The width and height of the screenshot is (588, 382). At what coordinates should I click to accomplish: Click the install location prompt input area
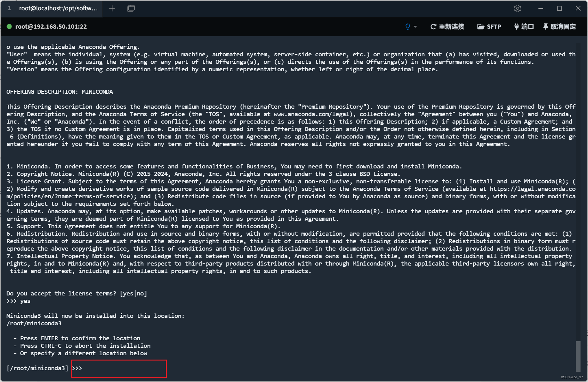pos(119,369)
